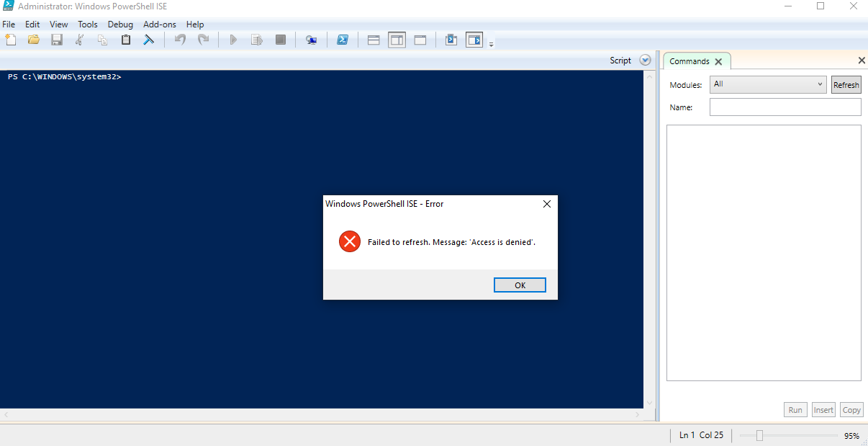The height and width of the screenshot is (446, 868).
Task: Open the Tools menu
Action: [x=88, y=24]
